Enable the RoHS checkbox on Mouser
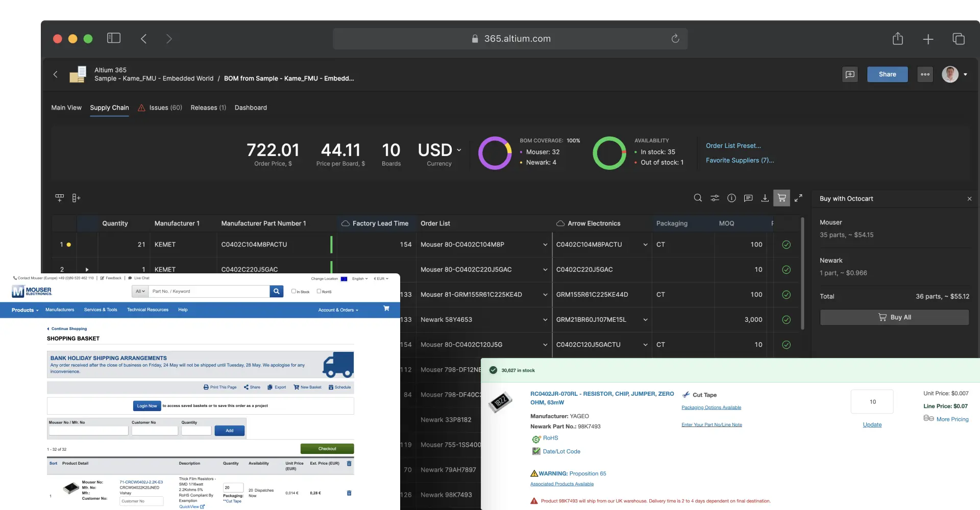The image size is (980, 510). pos(319,291)
